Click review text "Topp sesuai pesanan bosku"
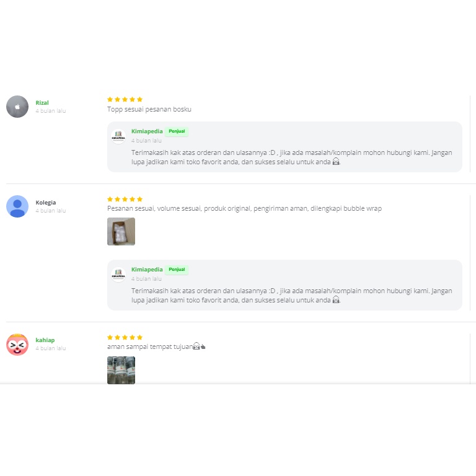 pyautogui.click(x=149, y=109)
